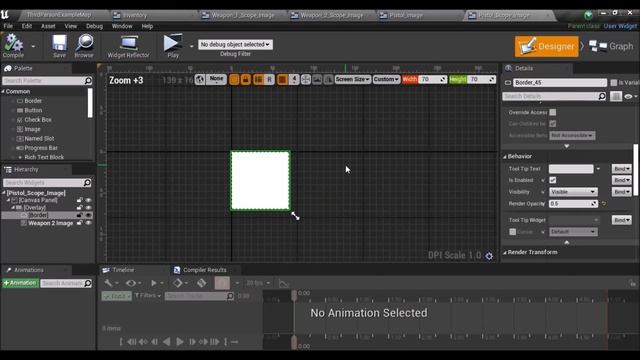Screen dimensions: 640x360
Task: Reset Render Opacity to default arrow
Action: (x=604, y=203)
